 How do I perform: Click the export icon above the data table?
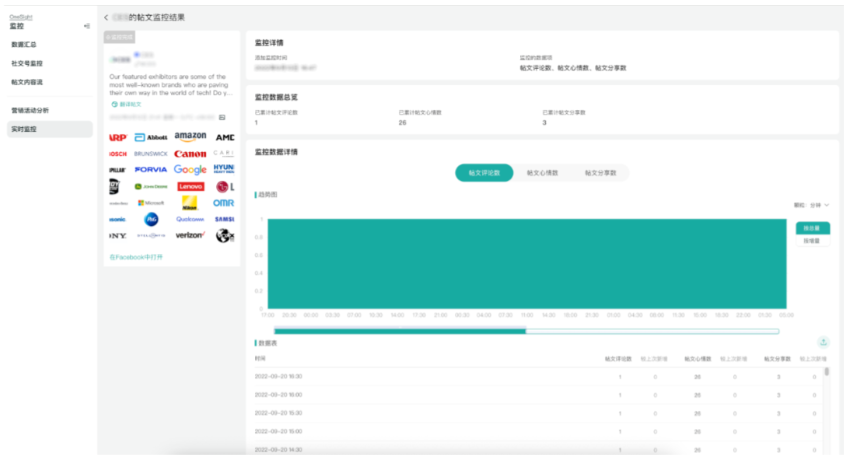pyautogui.click(x=823, y=342)
